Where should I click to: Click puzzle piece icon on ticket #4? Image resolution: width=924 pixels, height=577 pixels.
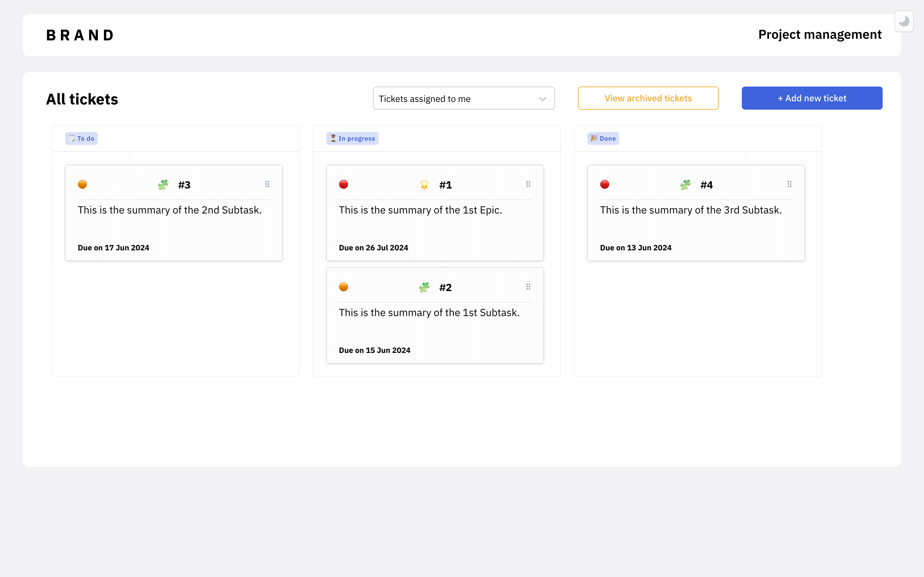click(x=685, y=185)
